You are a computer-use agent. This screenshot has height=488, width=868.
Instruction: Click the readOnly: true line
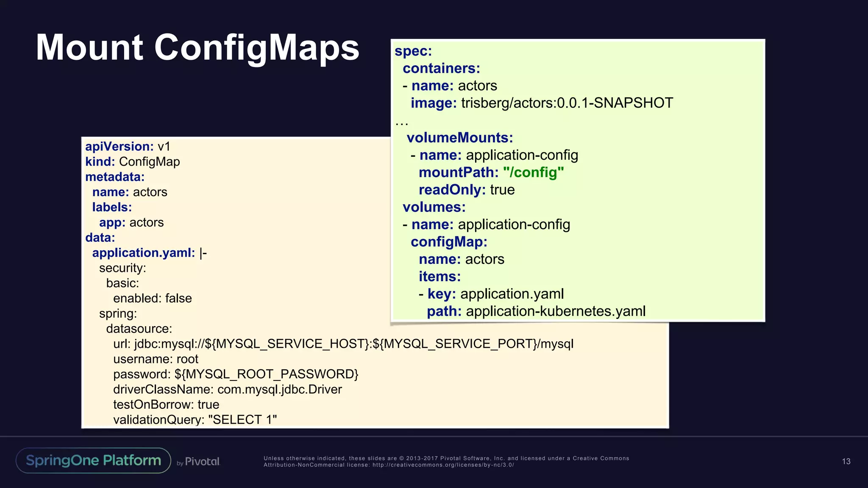coord(467,190)
